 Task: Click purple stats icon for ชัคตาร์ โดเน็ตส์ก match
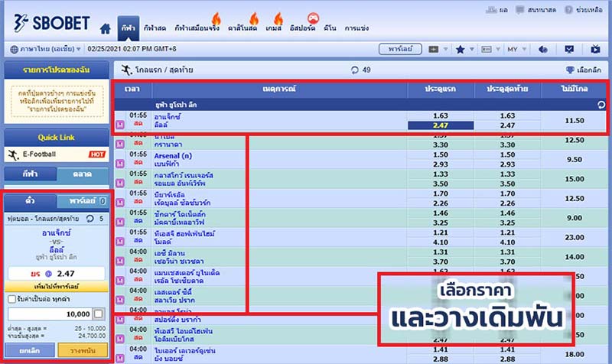click(120, 222)
